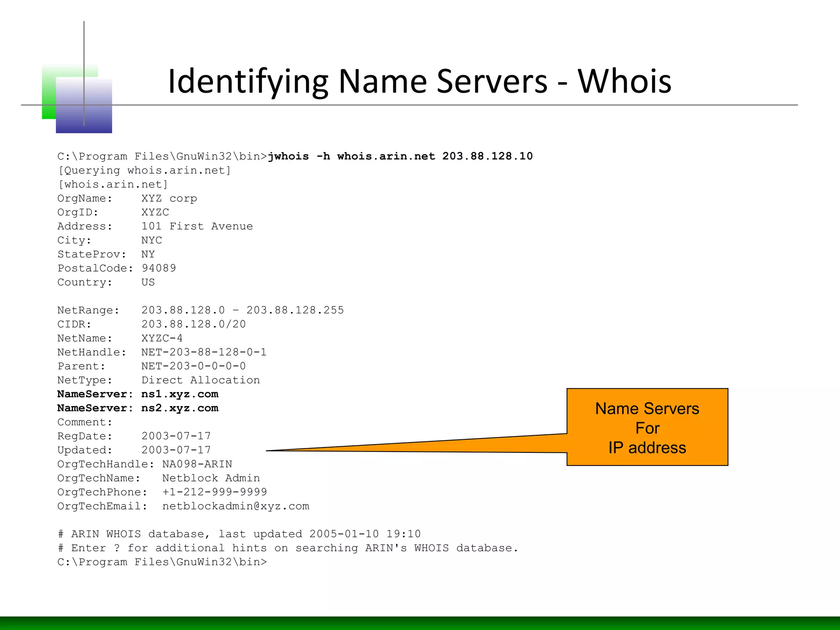Click the line [whois.arin.net]

click(113, 185)
